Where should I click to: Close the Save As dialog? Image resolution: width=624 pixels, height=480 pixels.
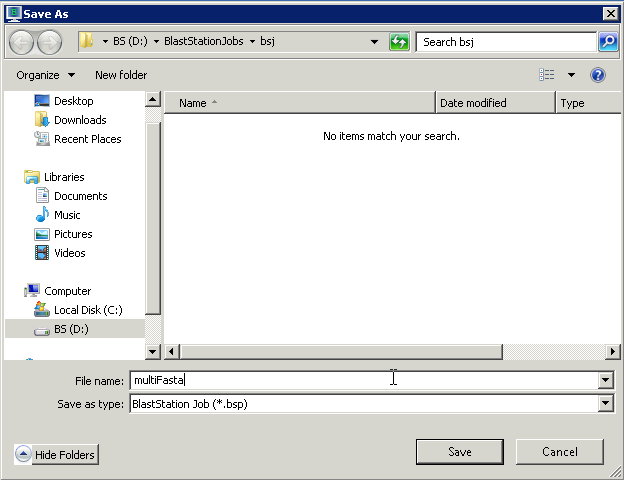click(x=610, y=14)
